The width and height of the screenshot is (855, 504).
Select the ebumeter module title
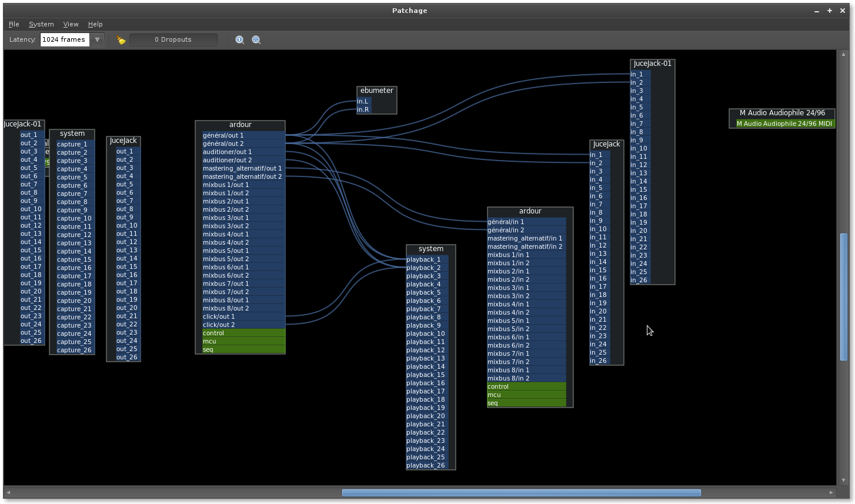[x=376, y=91]
